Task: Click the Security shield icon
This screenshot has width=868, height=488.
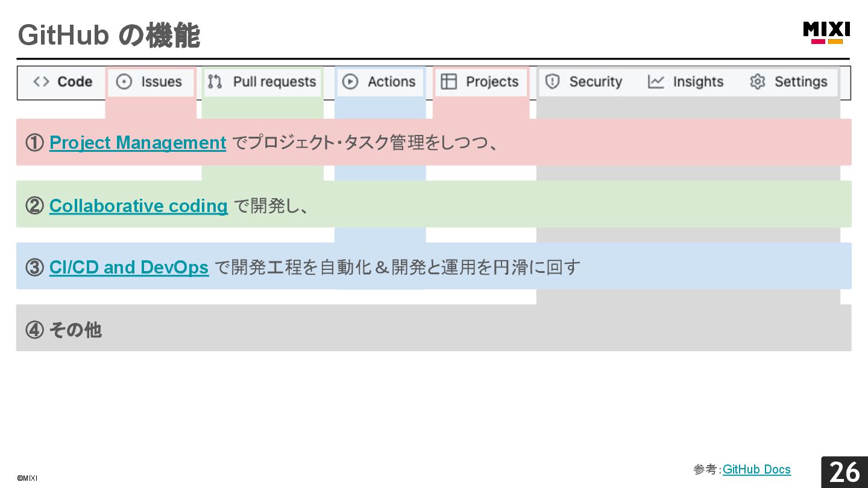Action: 552,82
